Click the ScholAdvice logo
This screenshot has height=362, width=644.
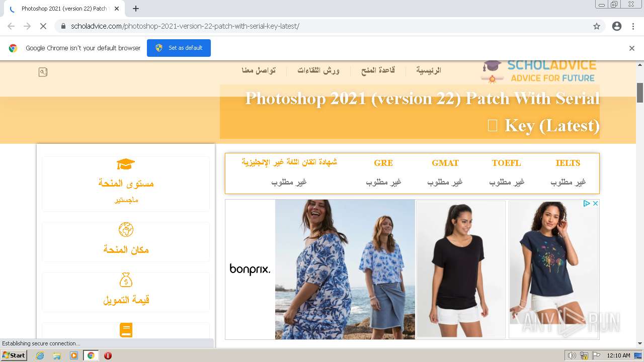[x=538, y=71]
